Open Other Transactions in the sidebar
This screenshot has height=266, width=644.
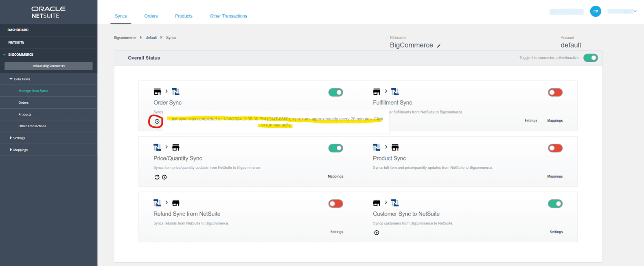[x=32, y=126]
